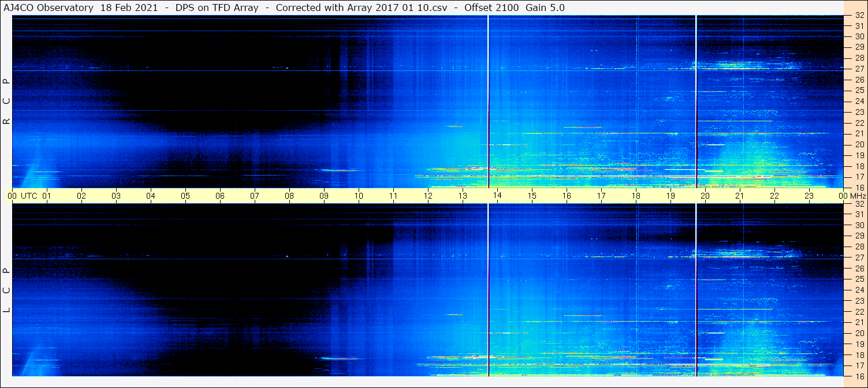This screenshot has width=868, height=388.
Task: Click hour "12" on the time axis
Action: click(x=428, y=196)
